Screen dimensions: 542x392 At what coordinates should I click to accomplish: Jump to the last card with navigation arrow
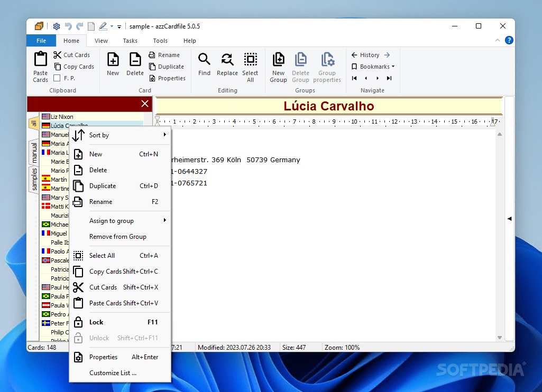(x=389, y=78)
